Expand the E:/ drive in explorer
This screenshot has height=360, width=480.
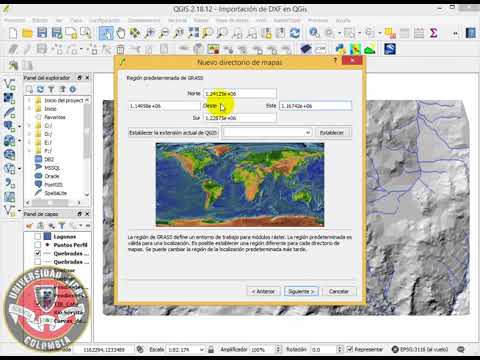29,142
